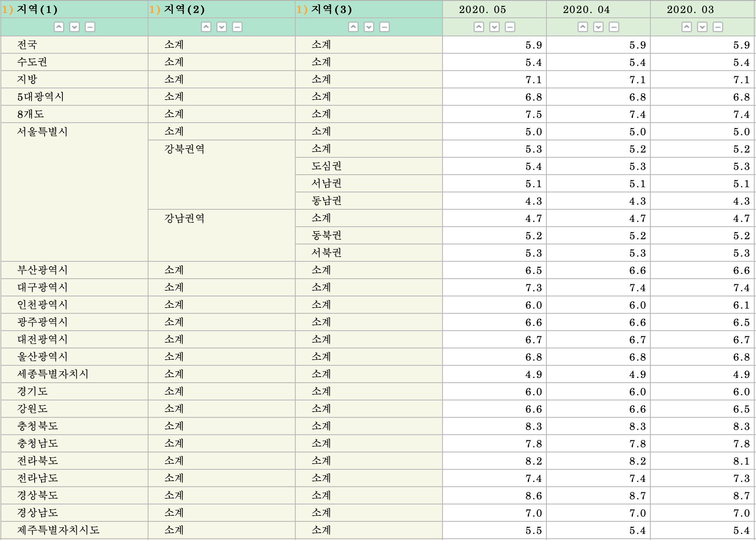The image size is (756, 540).
Task: Select the 광주광역시 row label
Action: click(42, 322)
